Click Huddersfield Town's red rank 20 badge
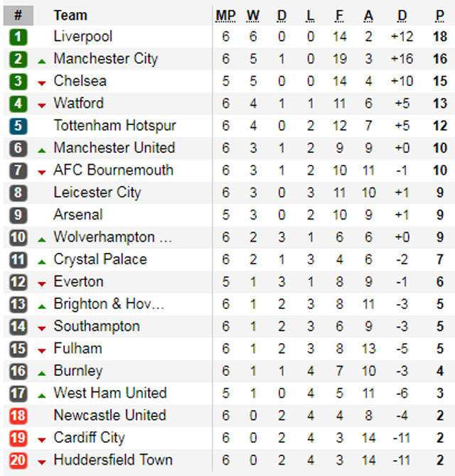455x476 pixels. tap(18, 460)
